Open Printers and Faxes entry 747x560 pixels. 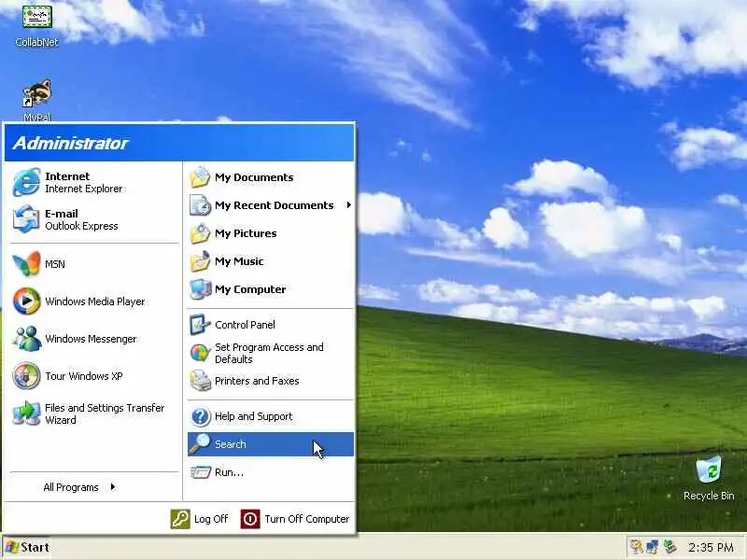[271, 381]
